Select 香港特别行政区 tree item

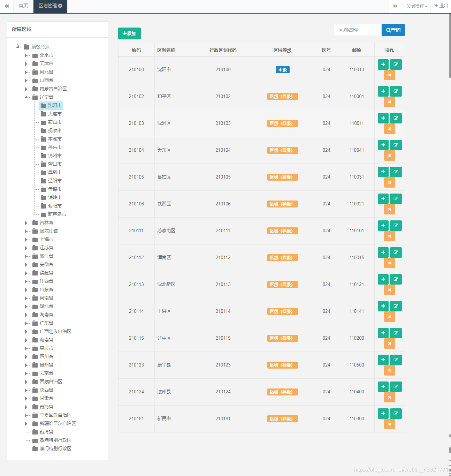point(55,440)
